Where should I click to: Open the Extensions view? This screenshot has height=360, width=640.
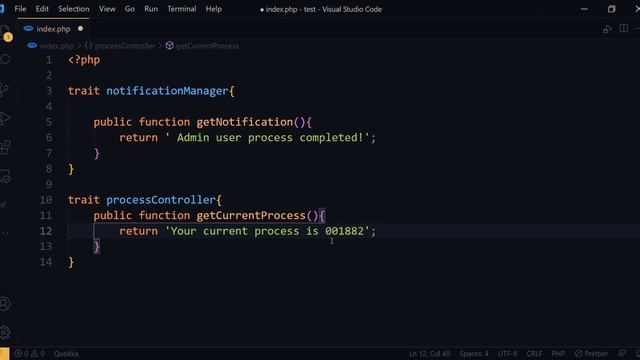pos(5,147)
